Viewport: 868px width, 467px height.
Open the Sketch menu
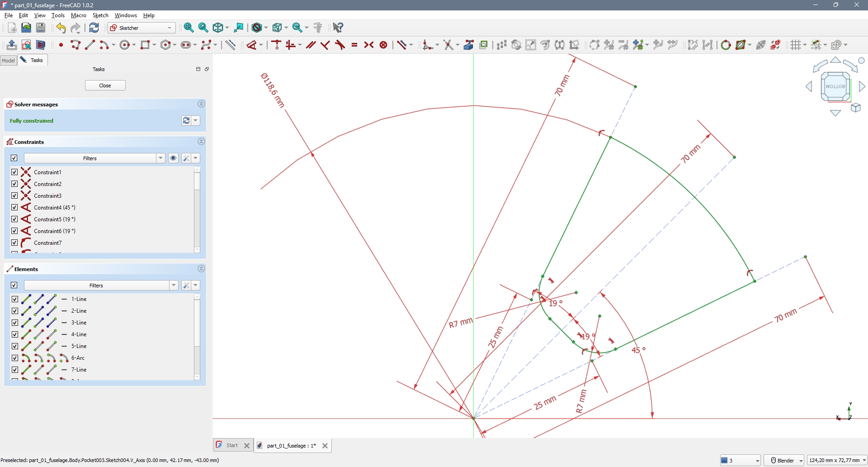click(x=100, y=15)
